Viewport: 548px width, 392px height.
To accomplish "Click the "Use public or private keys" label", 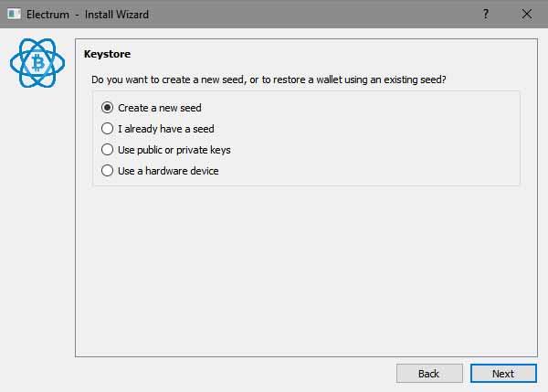I will (x=174, y=150).
